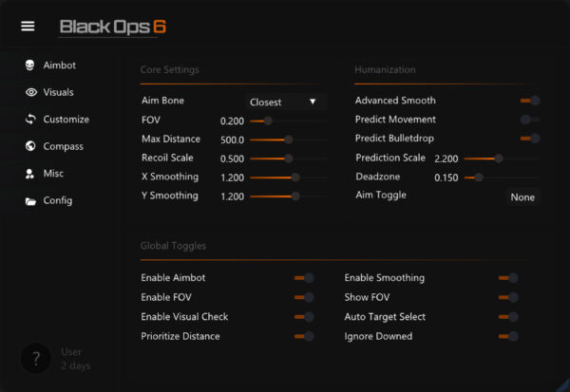Screen dimensions: 570x392
Task: Open the hamburger menu icon
Action: (x=28, y=26)
